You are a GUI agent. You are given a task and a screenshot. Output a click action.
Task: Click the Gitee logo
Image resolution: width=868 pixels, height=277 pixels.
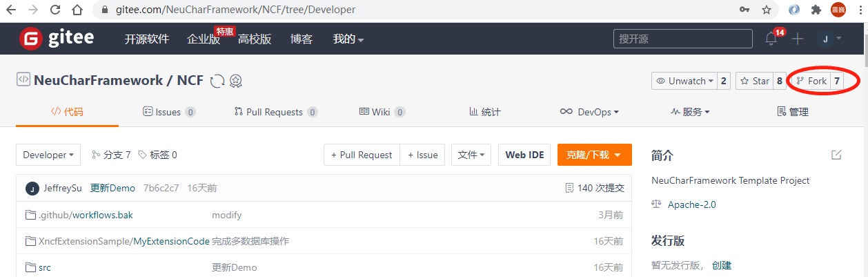tap(57, 39)
